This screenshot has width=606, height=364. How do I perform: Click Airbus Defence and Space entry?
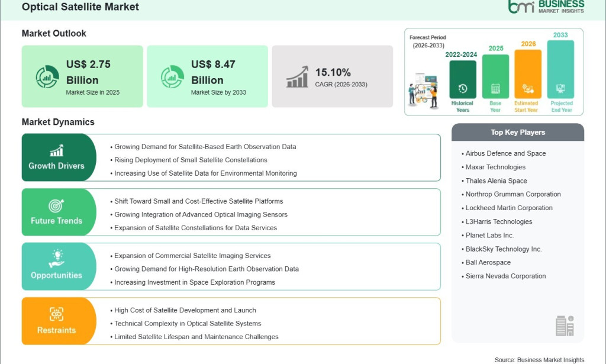pyautogui.click(x=505, y=153)
